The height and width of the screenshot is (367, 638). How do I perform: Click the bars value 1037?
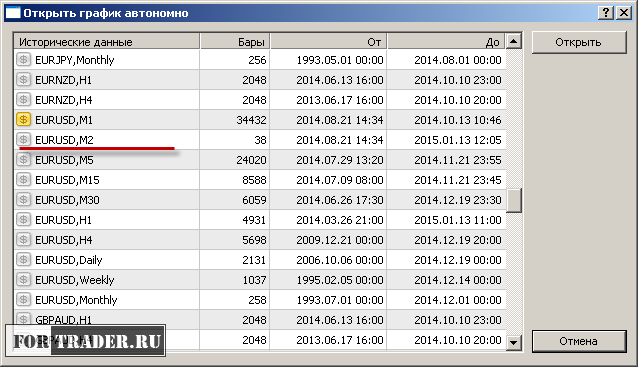[x=254, y=280]
